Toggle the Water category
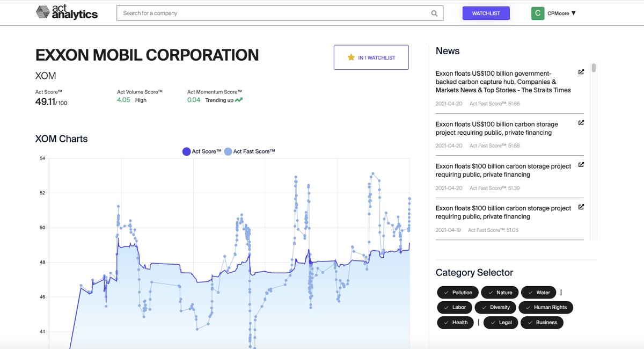 (x=538, y=293)
